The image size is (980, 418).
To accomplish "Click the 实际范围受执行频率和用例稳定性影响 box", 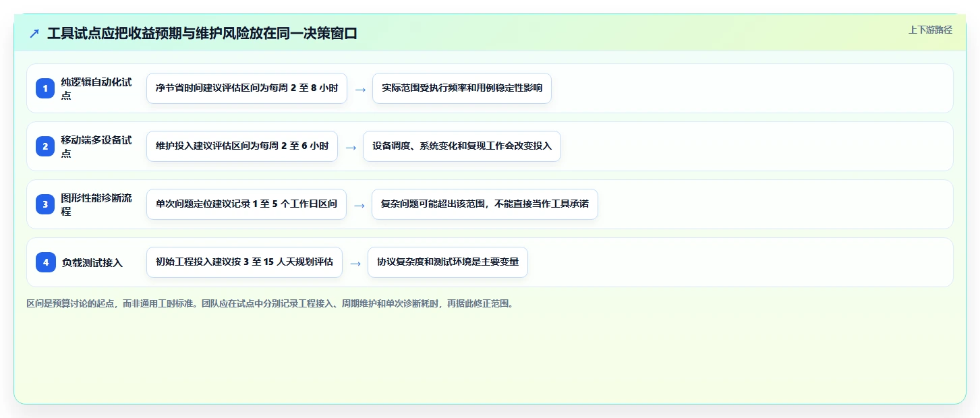I will (462, 88).
